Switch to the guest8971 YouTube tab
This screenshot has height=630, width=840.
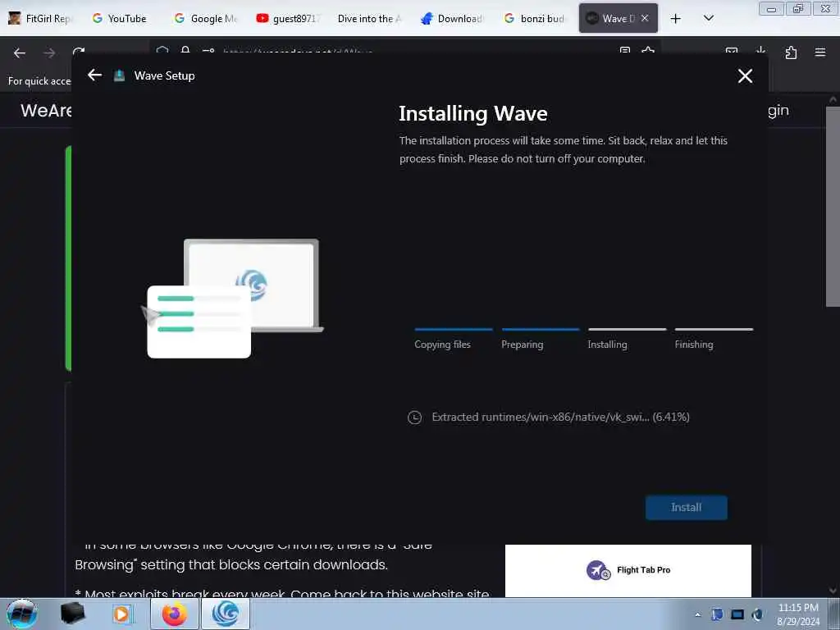(x=288, y=18)
